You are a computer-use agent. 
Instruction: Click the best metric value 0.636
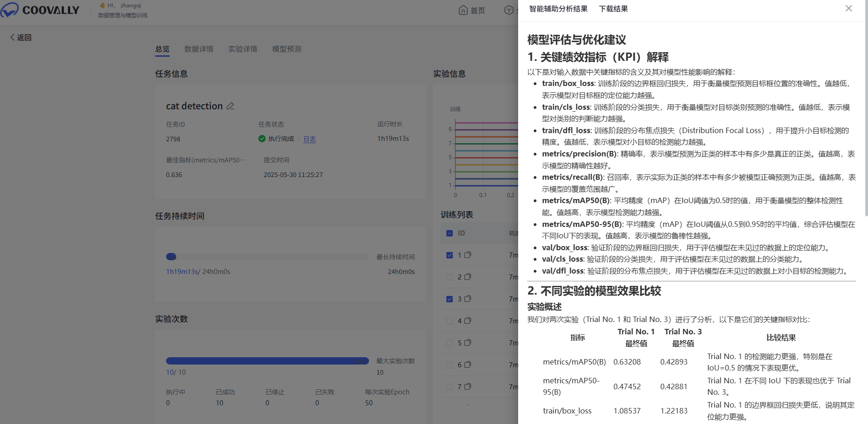pos(174,175)
